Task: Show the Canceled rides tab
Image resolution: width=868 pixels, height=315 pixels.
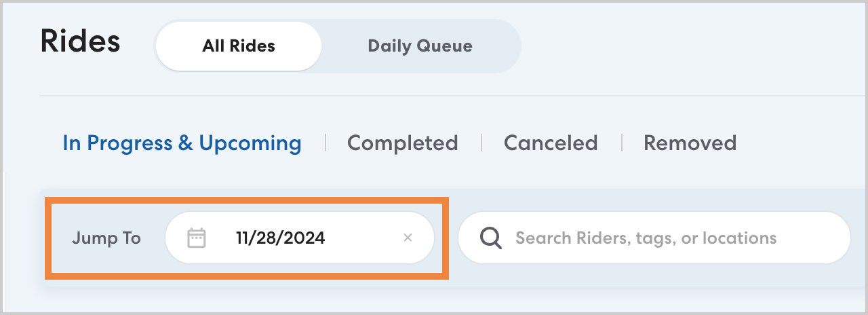Action: click(551, 143)
